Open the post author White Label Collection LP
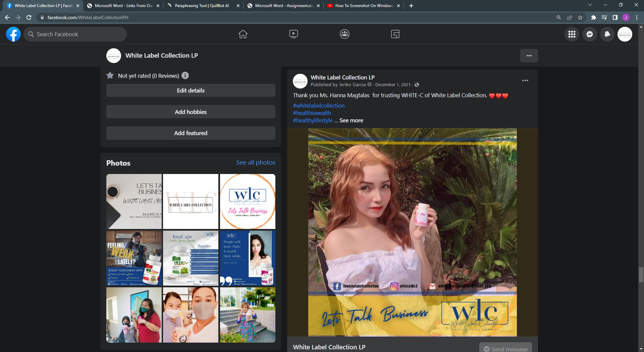The height and width of the screenshot is (352, 644). [x=342, y=77]
